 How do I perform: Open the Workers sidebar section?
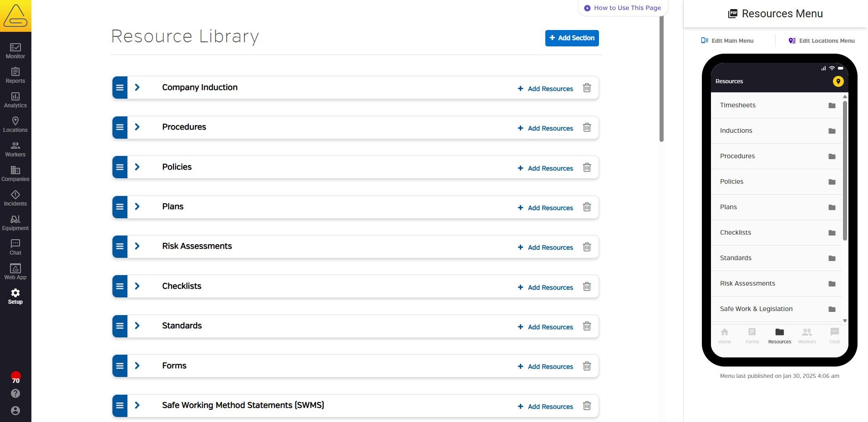pos(15,149)
